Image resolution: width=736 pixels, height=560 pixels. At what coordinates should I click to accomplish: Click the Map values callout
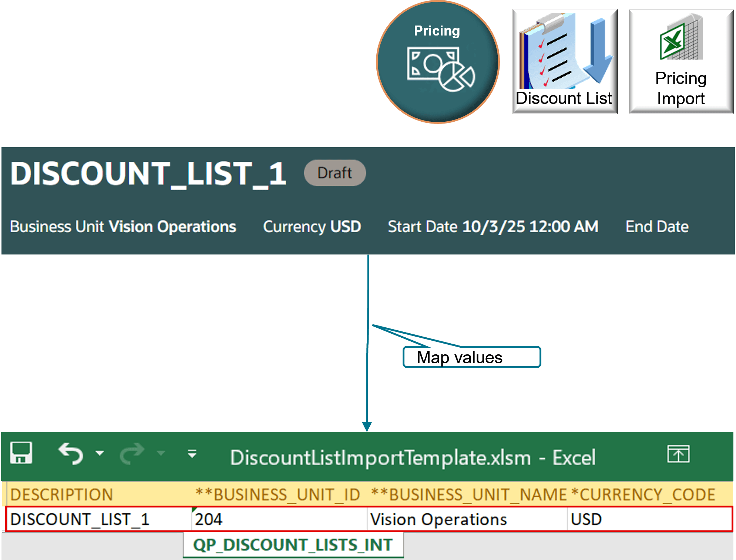471,357
